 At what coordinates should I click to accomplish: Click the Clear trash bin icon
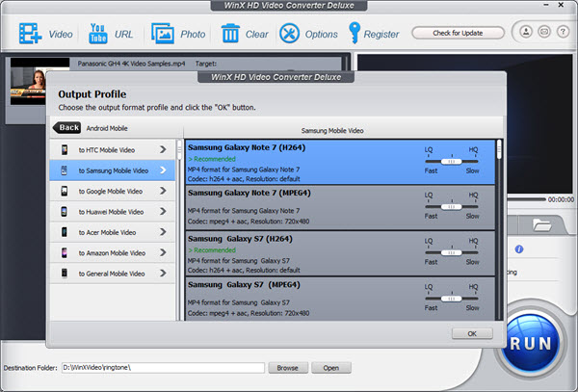coord(230,34)
